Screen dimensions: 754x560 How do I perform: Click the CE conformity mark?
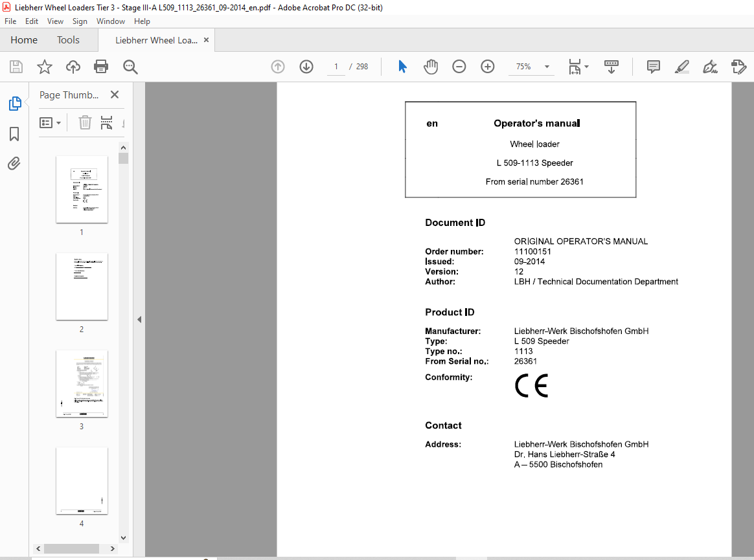(x=531, y=385)
